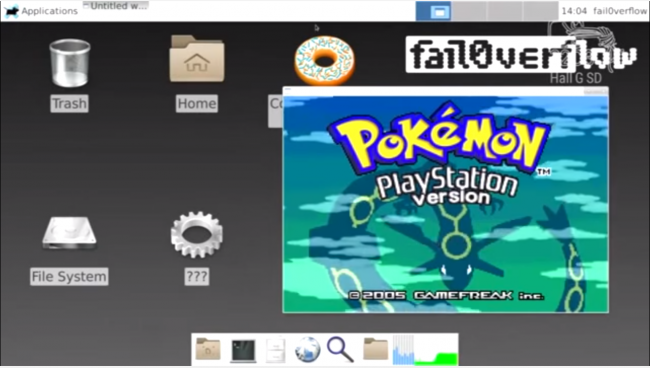
Task: Switch to the first active workspace
Action: 433,11
